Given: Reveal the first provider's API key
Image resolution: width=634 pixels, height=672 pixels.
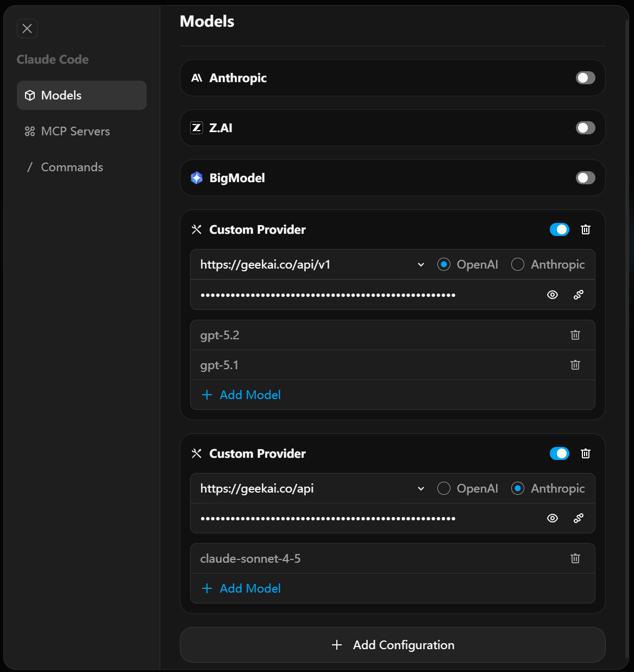Looking at the screenshot, I should tap(553, 295).
